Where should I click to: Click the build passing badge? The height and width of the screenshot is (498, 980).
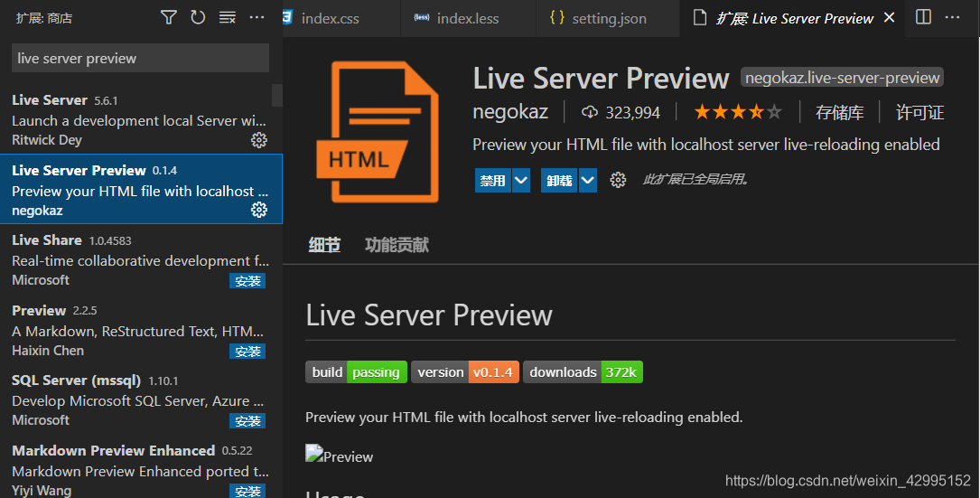[356, 372]
